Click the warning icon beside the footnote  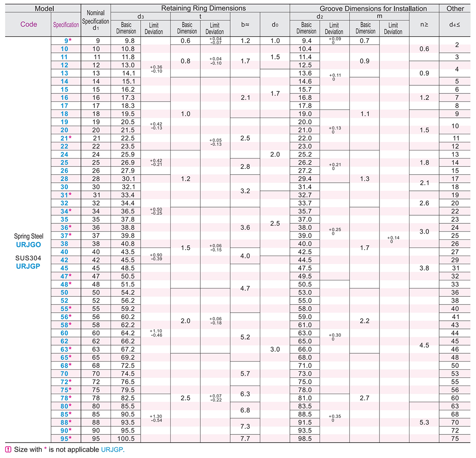[8, 449]
